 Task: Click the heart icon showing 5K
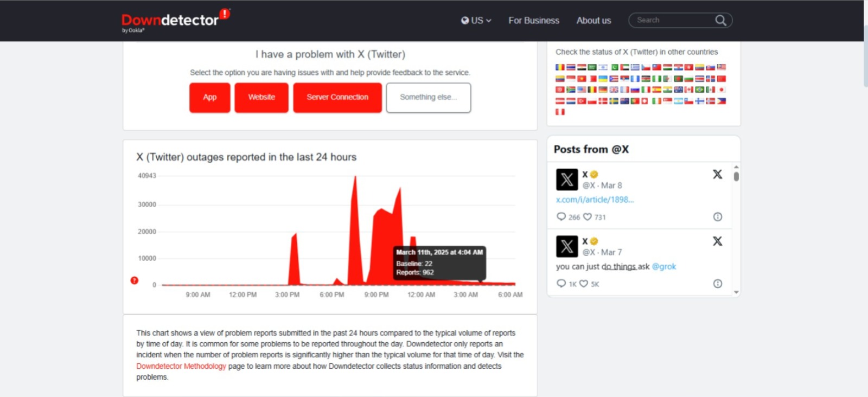coord(584,283)
